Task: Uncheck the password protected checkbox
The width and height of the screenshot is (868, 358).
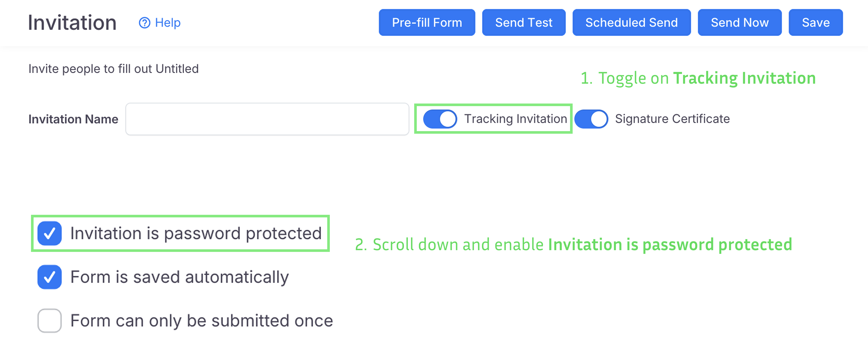Action: click(50, 233)
